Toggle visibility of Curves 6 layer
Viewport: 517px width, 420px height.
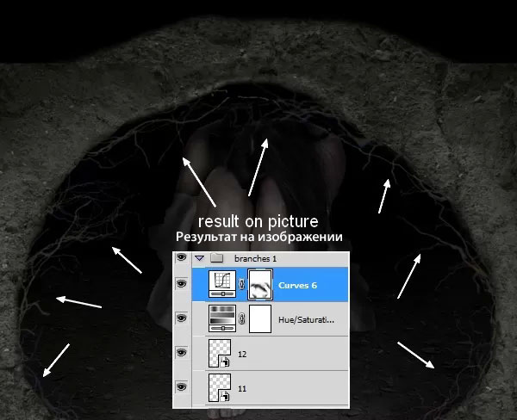click(181, 284)
